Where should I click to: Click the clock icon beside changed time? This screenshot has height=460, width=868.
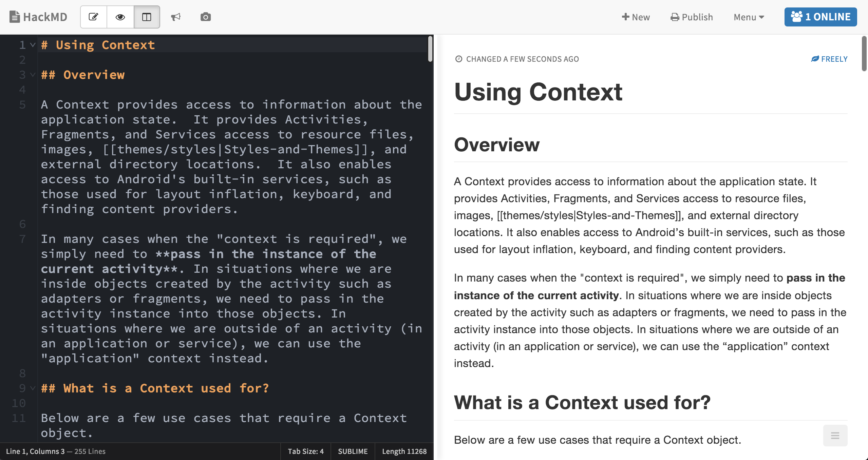tap(458, 59)
